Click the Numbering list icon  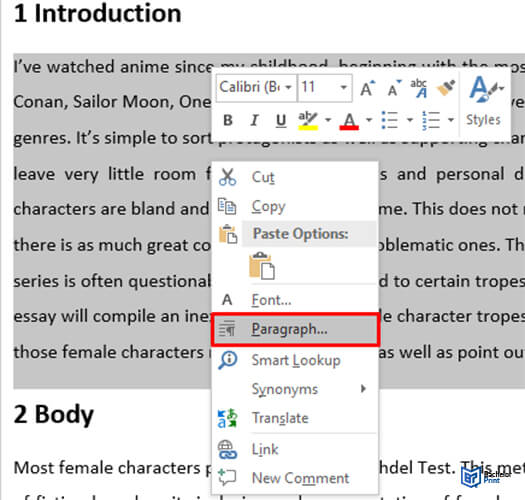(x=431, y=120)
